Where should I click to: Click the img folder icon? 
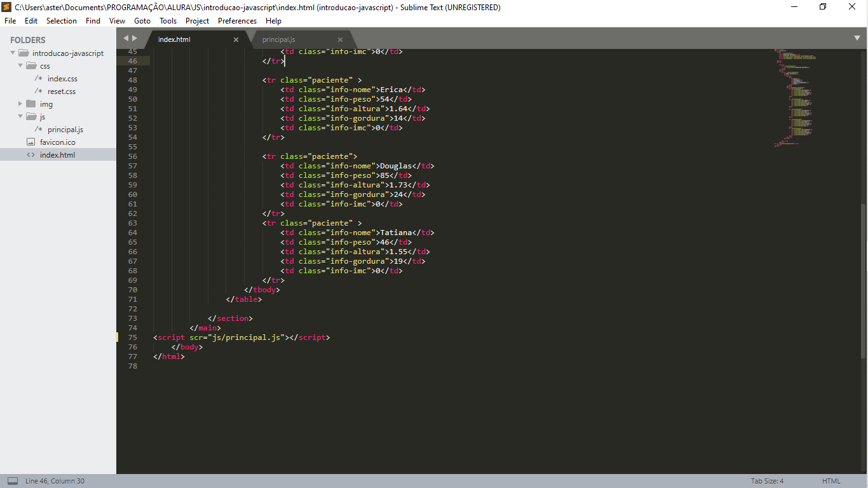(x=31, y=104)
